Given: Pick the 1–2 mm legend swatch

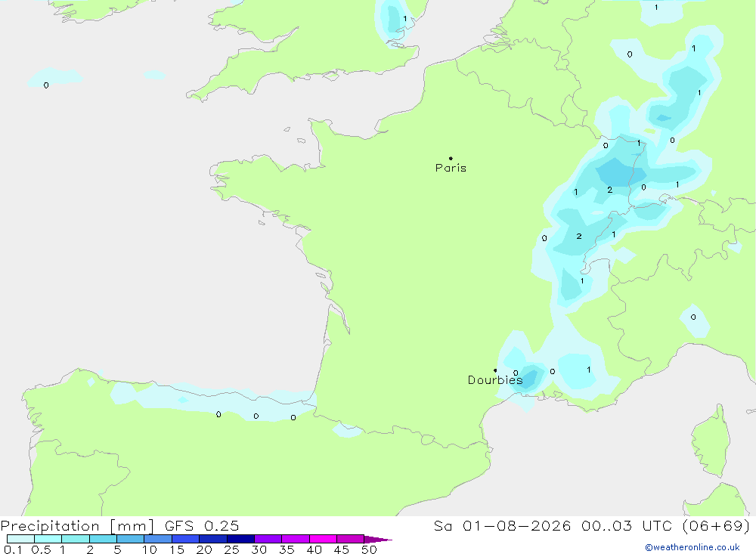Looking at the screenshot, I should (x=76, y=539).
